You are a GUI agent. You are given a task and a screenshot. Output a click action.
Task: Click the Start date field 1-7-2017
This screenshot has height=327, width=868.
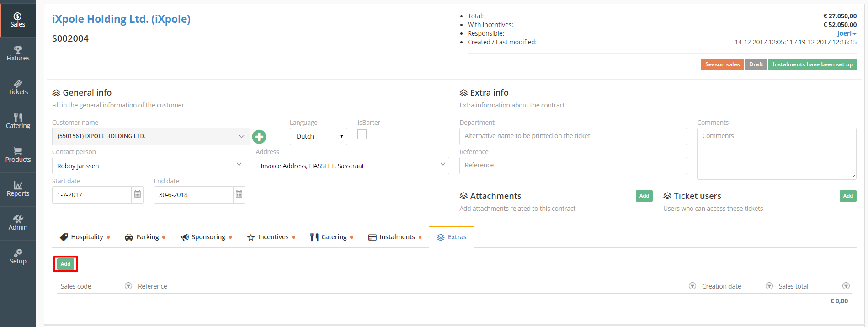pos(92,195)
